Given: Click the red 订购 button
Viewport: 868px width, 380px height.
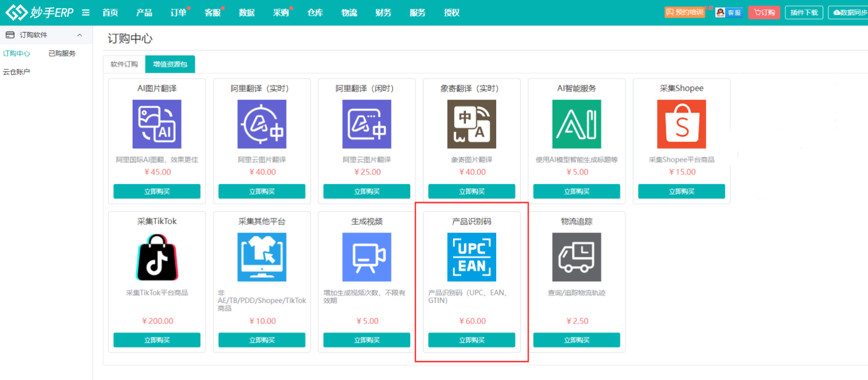Looking at the screenshot, I should click(x=764, y=12).
